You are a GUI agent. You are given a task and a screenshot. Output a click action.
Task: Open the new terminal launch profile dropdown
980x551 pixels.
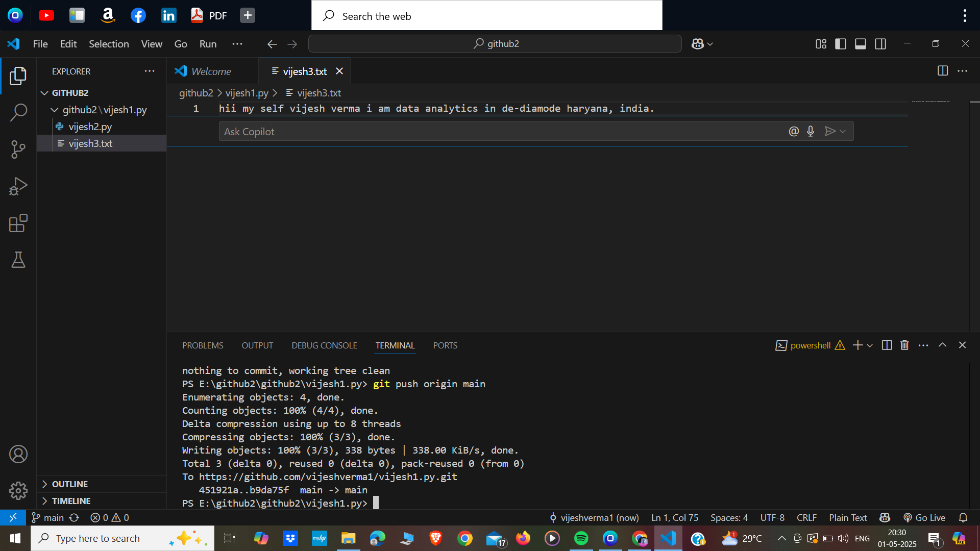(870, 346)
